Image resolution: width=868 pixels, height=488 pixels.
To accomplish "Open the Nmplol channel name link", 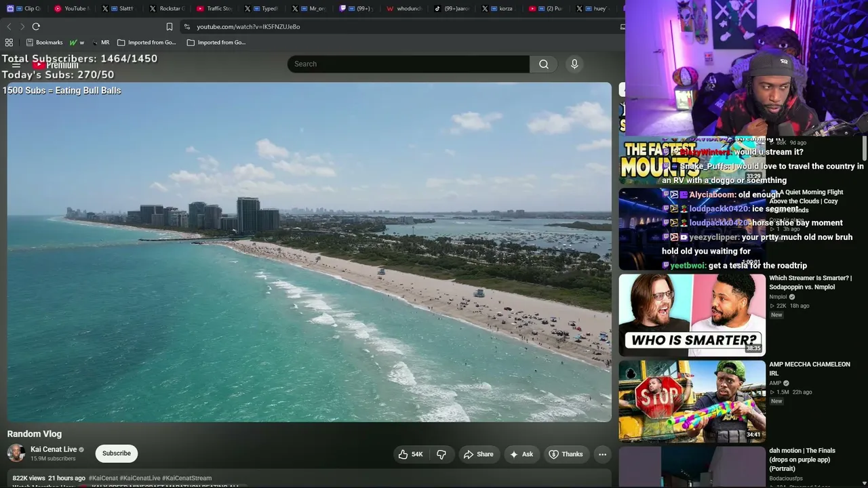I will 778,297.
